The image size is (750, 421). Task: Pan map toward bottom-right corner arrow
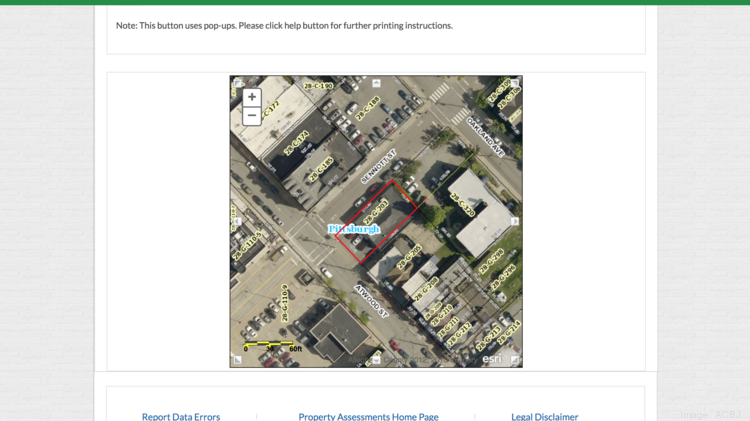pos(515,360)
